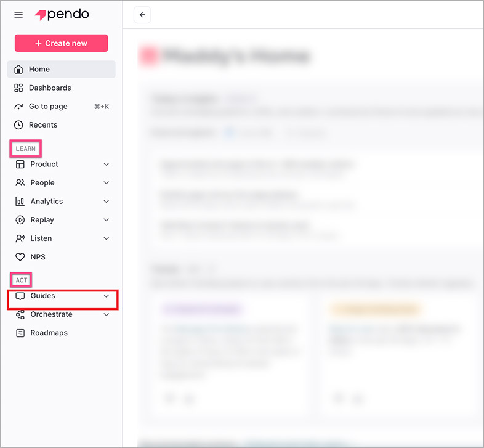Click the Roadmaps icon
This screenshot has height=448, width=484.
(20, 333)
